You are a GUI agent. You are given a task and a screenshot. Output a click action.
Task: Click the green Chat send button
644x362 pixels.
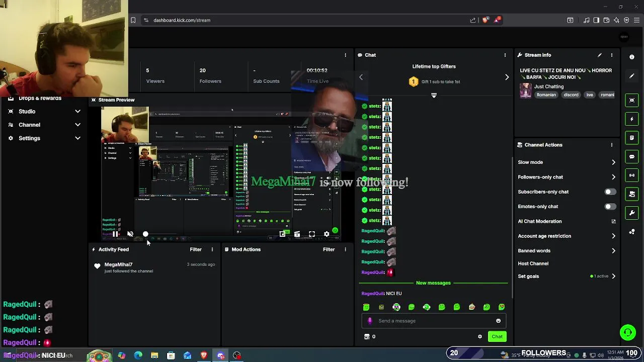coord(497,337)
